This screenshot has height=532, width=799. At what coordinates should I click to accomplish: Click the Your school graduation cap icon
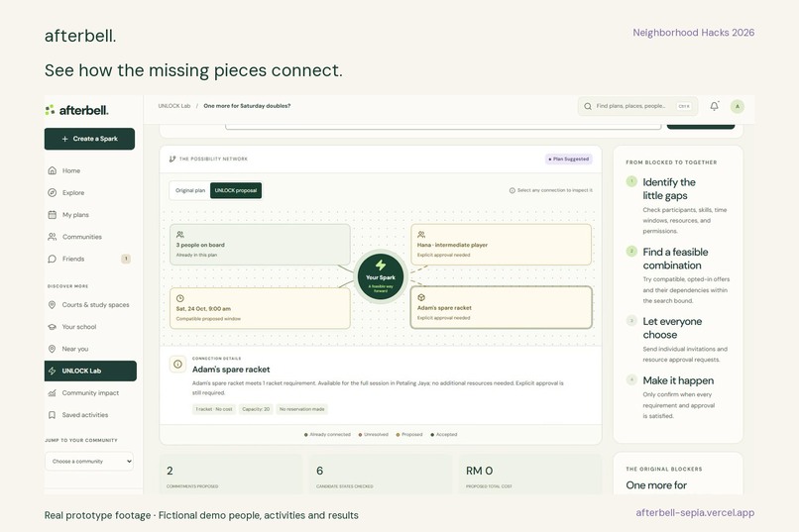[52, 327]
